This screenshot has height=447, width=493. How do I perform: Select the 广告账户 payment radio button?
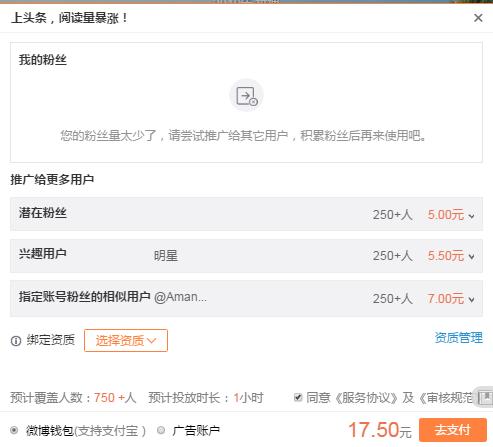tap(161, 430)
